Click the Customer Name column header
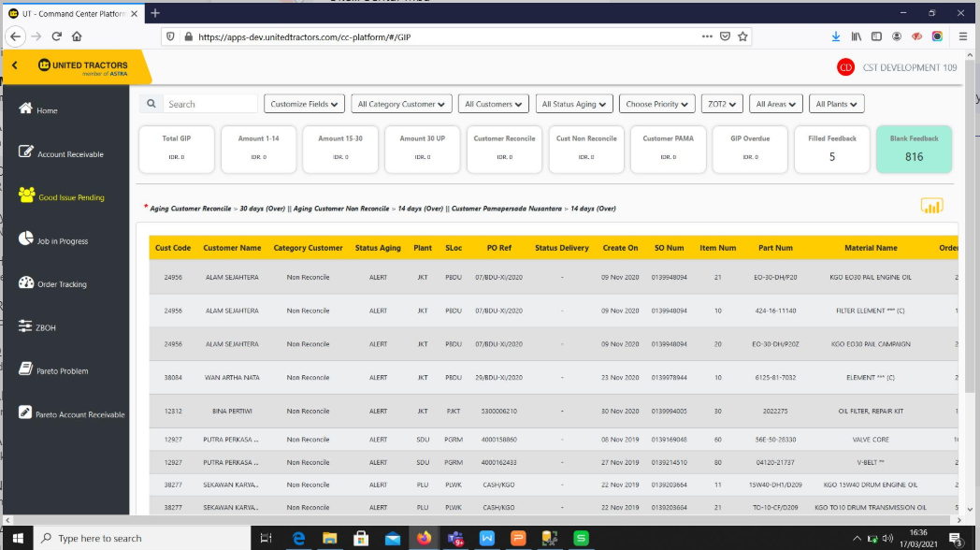The image size is (980, 550). pyautogui.click(x=232, y=248)
